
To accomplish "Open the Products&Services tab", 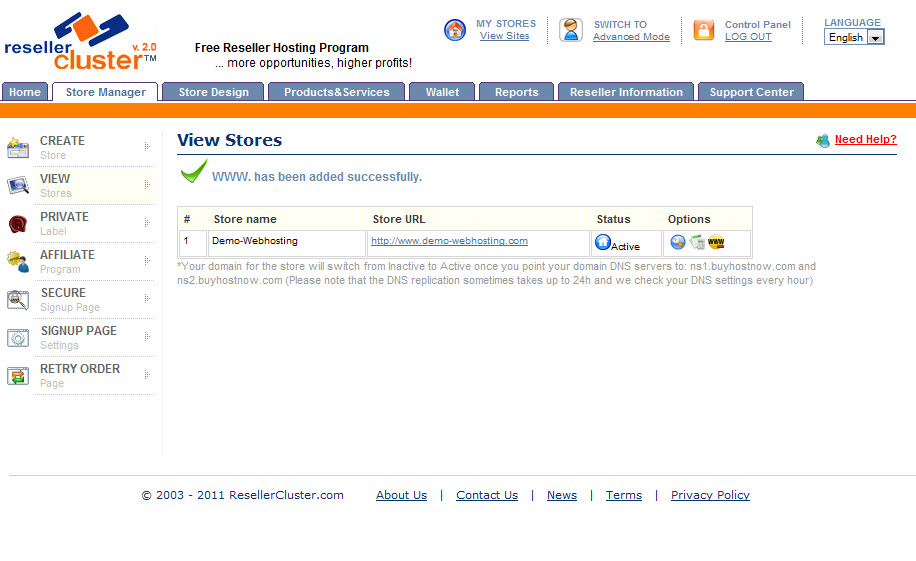I will 336,92.
